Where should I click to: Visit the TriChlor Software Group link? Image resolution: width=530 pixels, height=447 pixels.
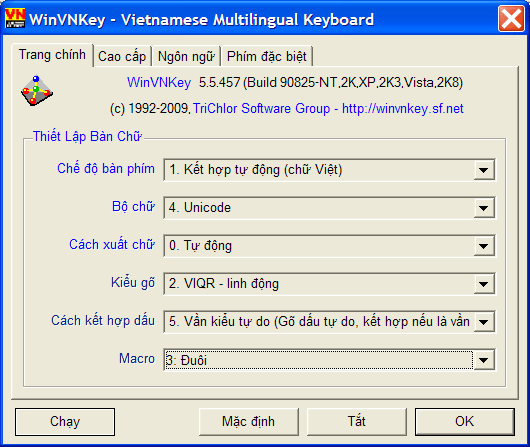click(x=262, y=109)
